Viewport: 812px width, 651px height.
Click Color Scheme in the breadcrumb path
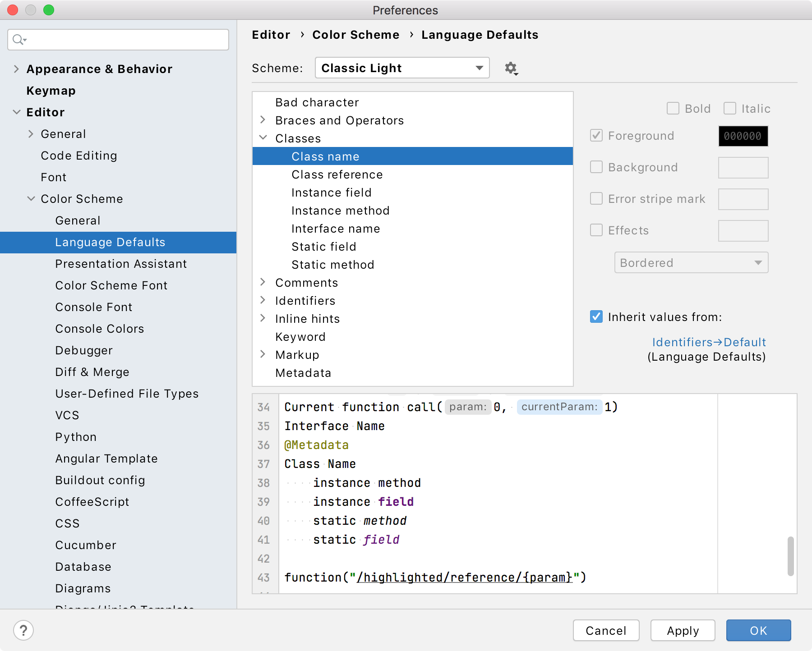click(x=356, y=35)
